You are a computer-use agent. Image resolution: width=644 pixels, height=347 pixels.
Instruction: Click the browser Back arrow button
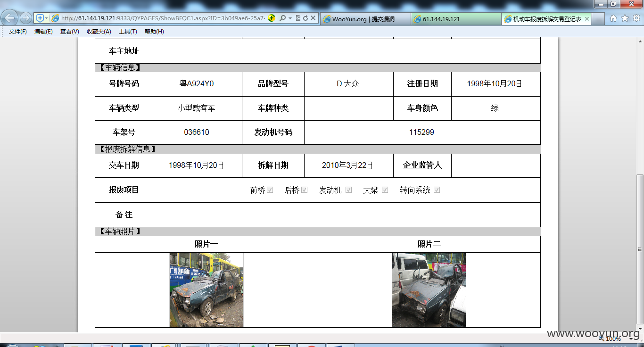pyautogui.click(x=10, y=18)
